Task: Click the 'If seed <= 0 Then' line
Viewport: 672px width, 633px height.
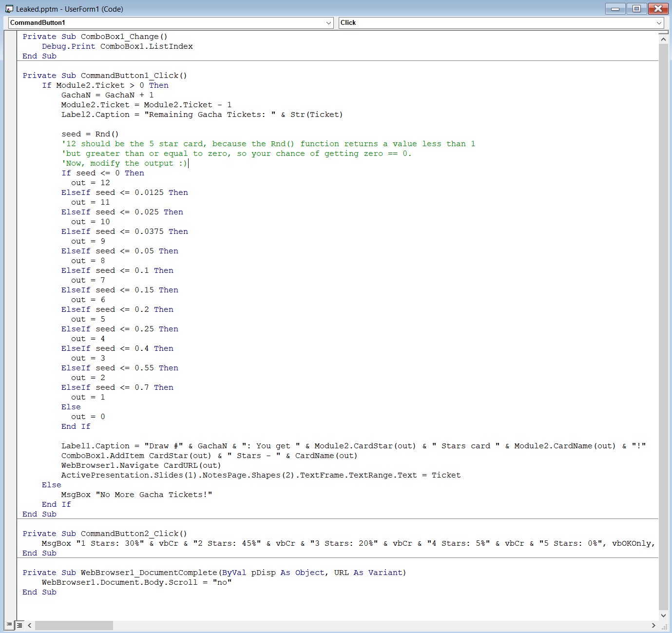Action: coord(103,173)
